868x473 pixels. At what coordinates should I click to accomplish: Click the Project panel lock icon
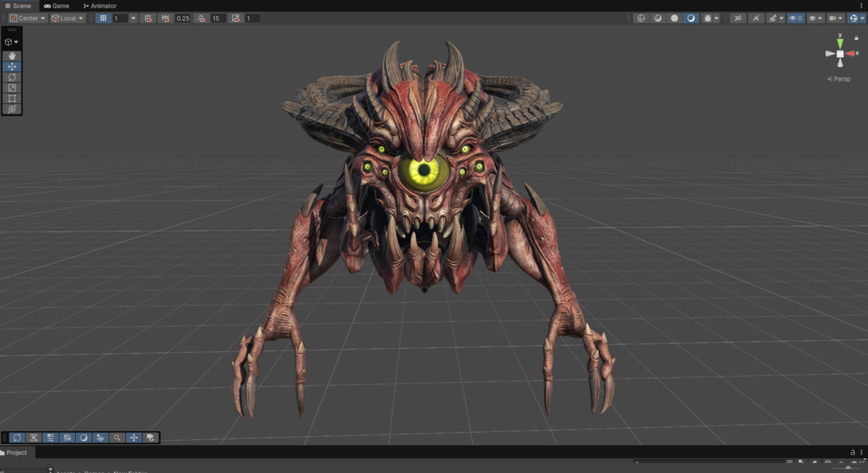852,453
